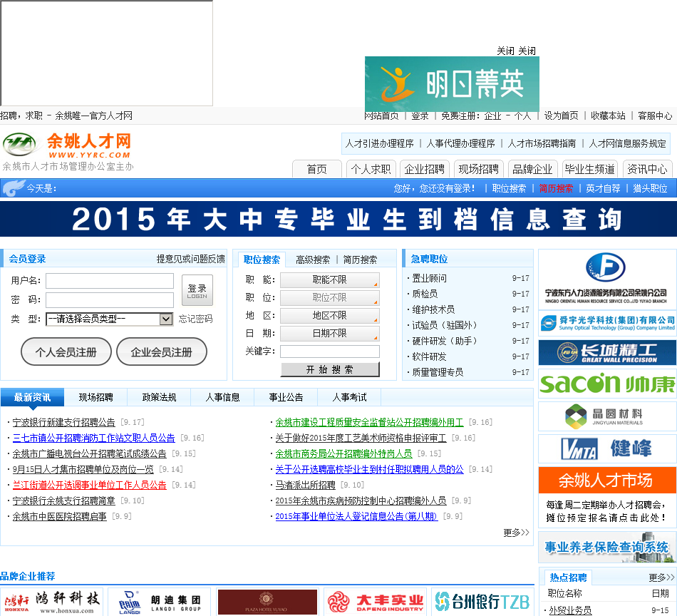Image resolution: width=677 pixels, height=616 pixels.
Task: Select the 政策法规 news tab
Action: pos(160,397)
